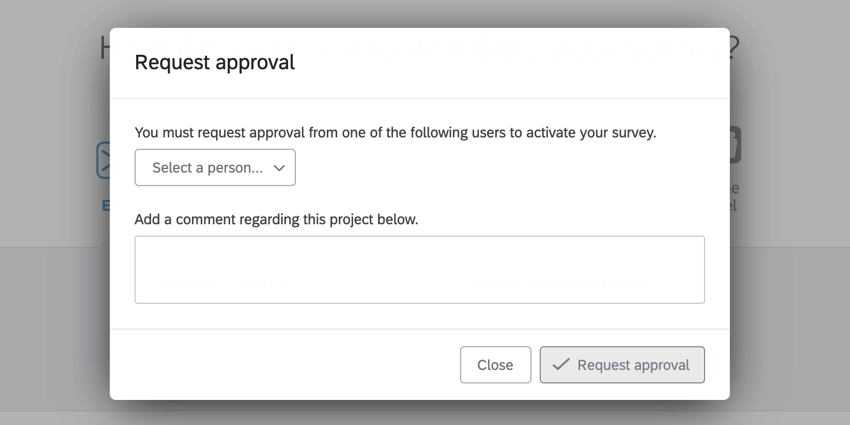The image size is (850, 425).
Task: Click the partially hidden blue label under email icon
Action: pos(106,205)
